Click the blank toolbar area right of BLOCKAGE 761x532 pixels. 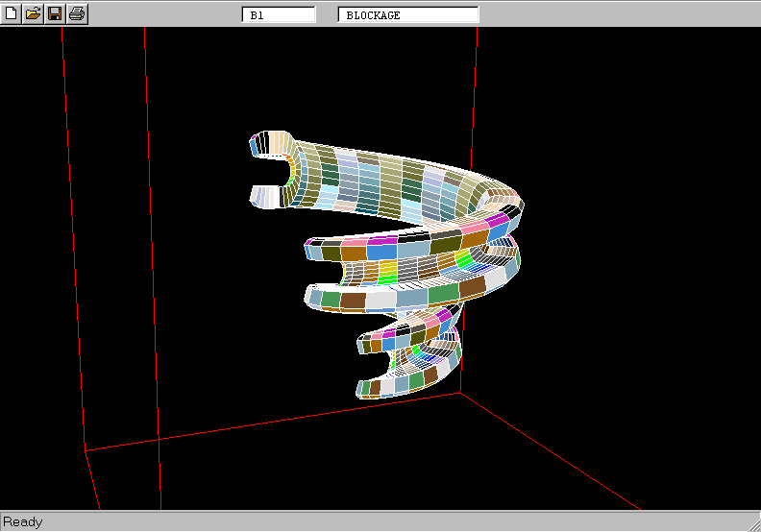615,13
